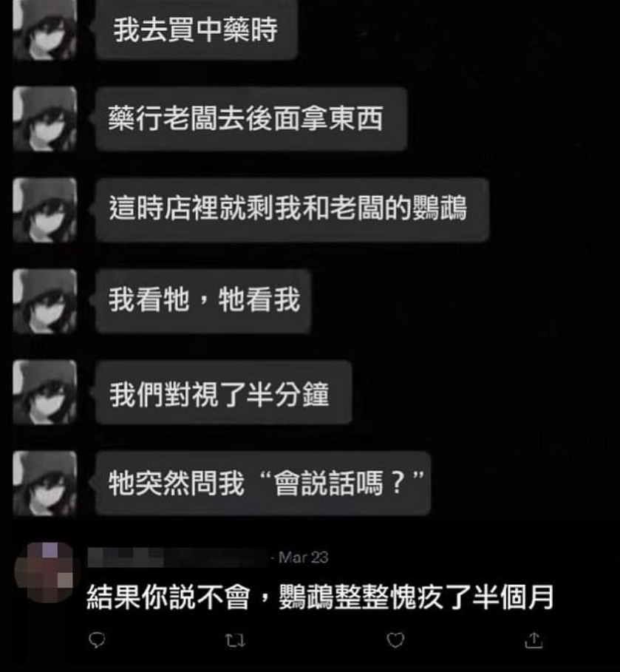Click the Mar 23 timestamp

tap(304, 557)
